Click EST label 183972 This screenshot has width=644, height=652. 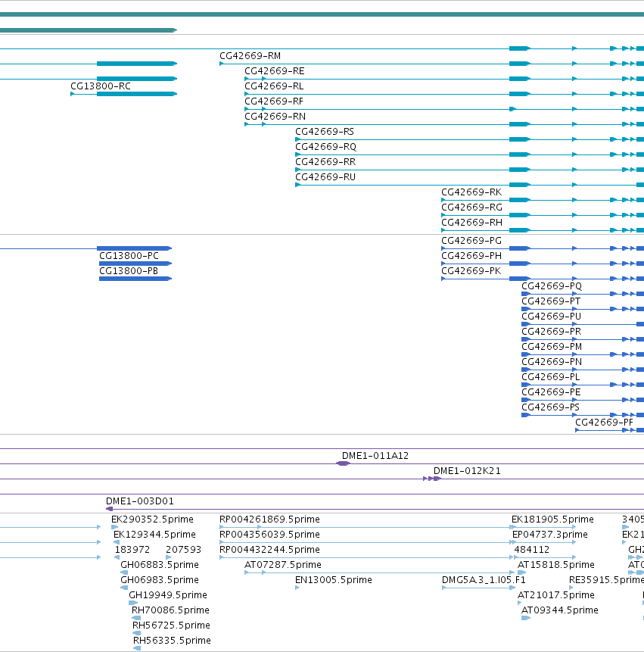(132, 550)
